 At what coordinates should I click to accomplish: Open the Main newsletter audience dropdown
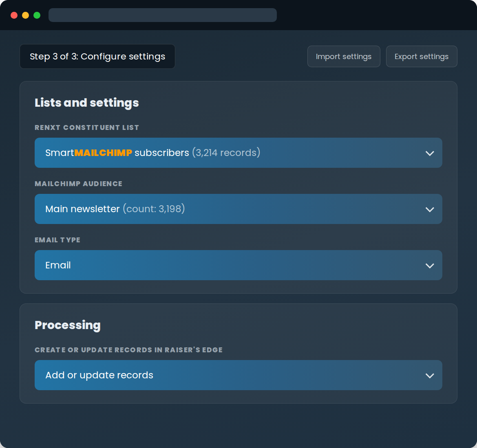238,209
